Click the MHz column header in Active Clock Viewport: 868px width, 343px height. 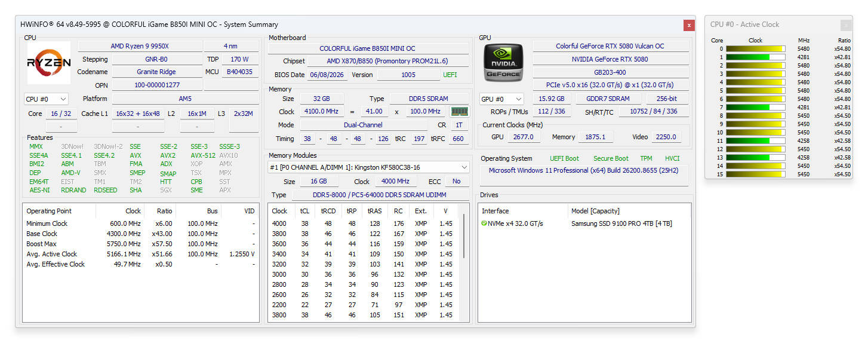pos(804,41)
